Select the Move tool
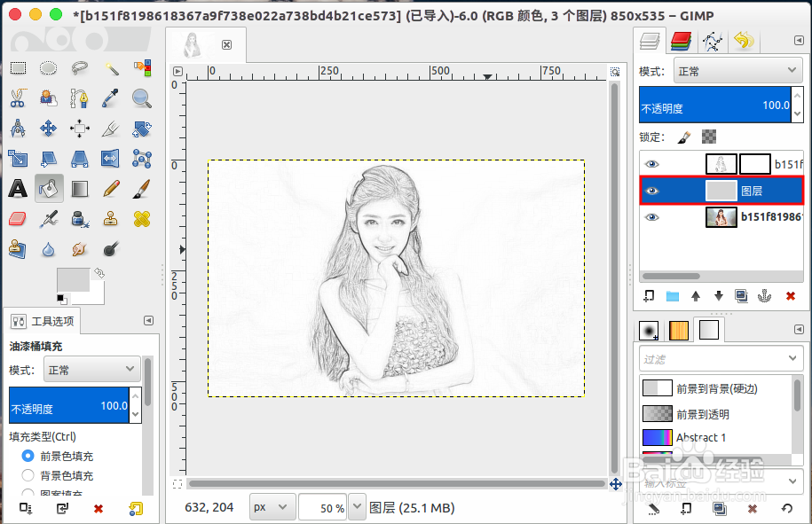812x524 pixels. pos(48,129)
